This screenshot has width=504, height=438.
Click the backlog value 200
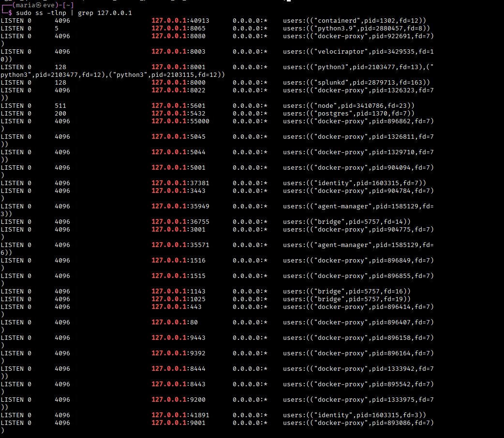60,113
